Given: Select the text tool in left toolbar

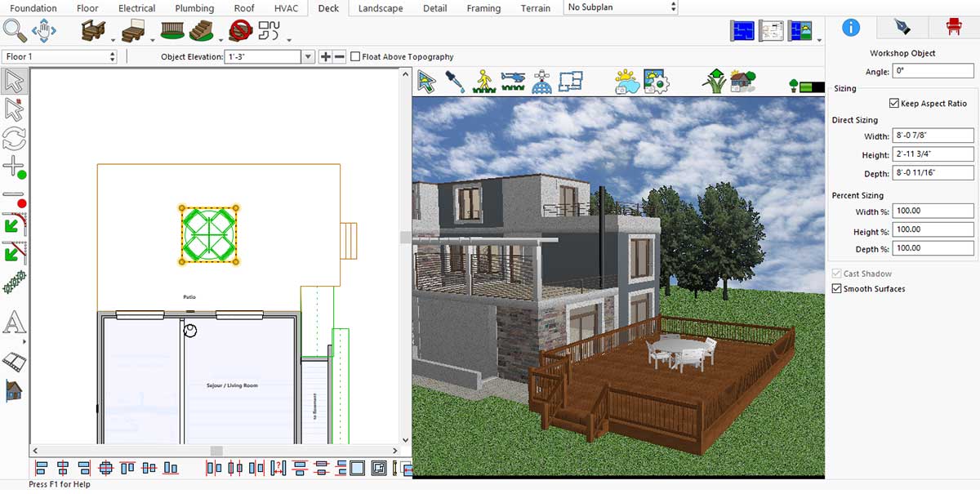Looking at the screenshot, I should pos(14,323).
